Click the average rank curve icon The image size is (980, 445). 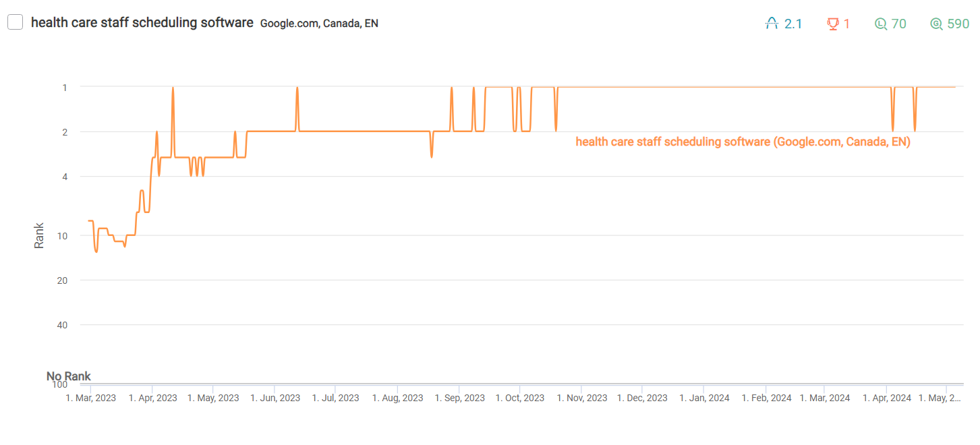pos(772,24)
